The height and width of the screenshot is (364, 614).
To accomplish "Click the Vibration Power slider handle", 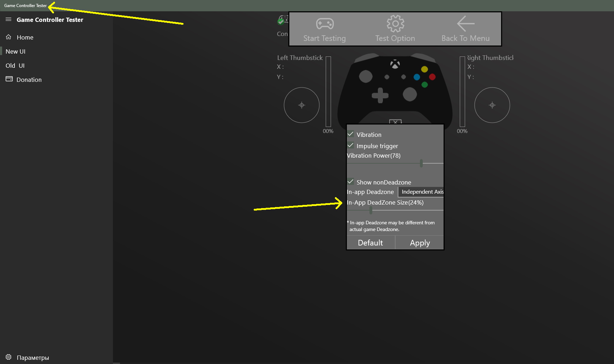I will (421, 163).
